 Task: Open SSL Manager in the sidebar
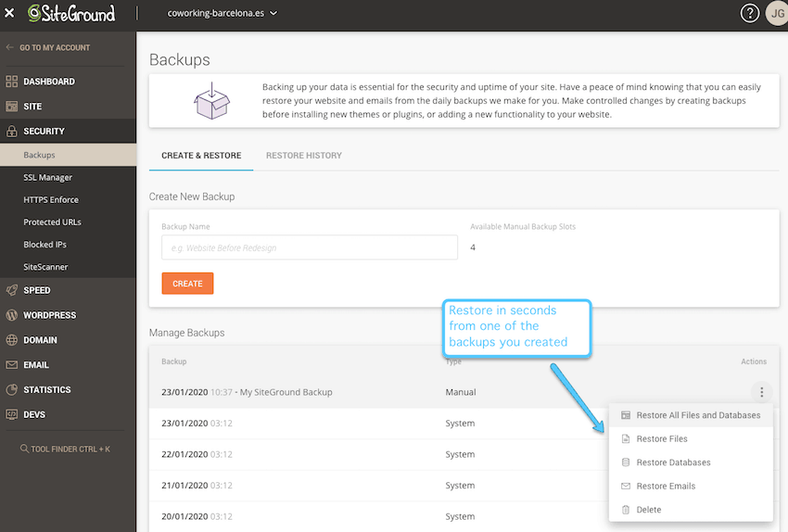47,177
